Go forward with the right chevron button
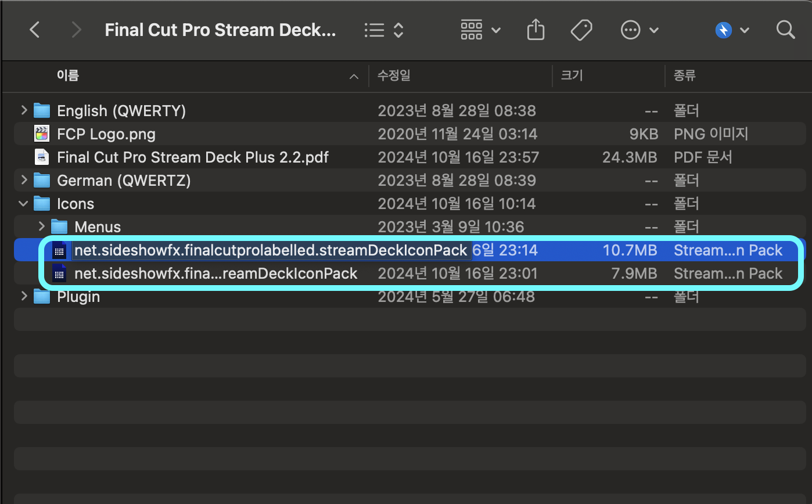The height and width of the screenshot is (504, 812). (x=76, y=30)
